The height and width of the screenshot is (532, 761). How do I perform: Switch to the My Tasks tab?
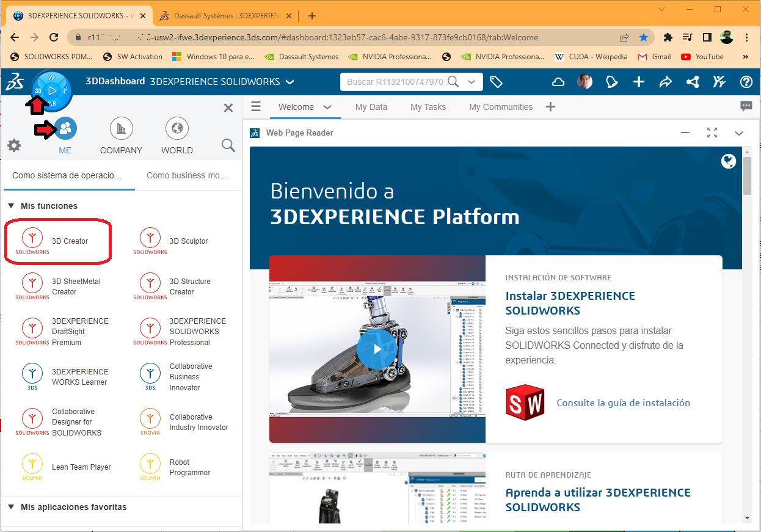[428, 107]
